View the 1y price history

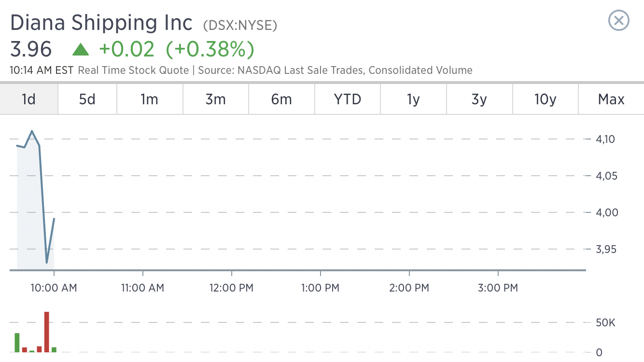[x=414, y=99]
